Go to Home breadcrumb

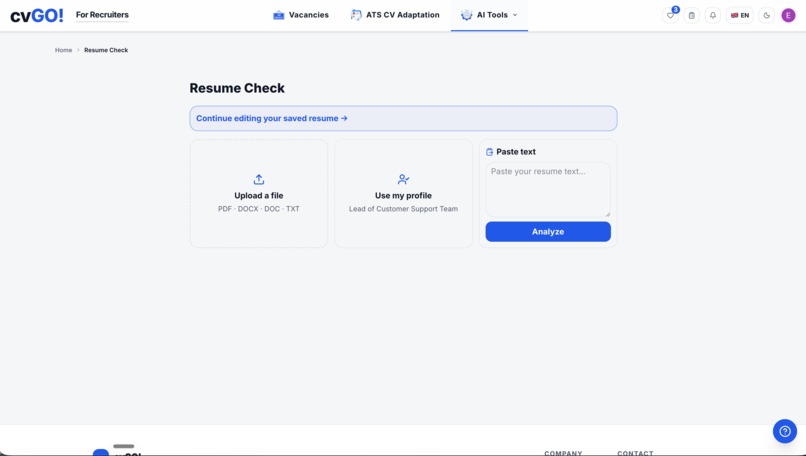point(63,50)
